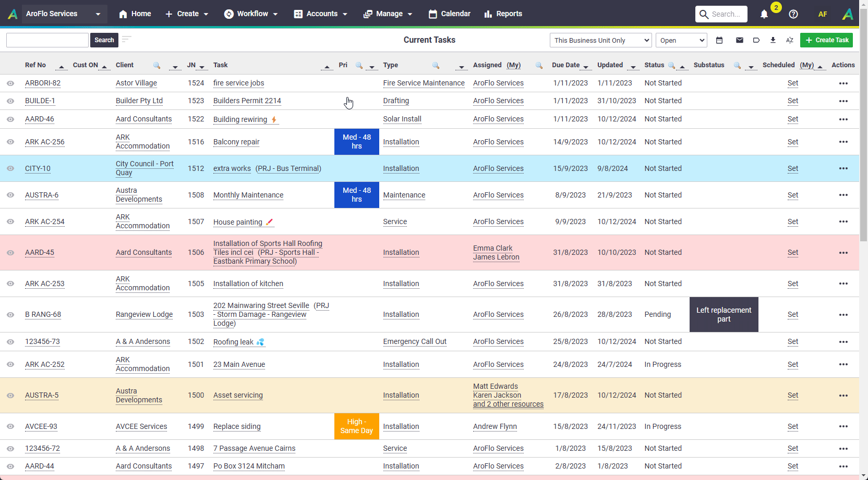The image size is (868, 480).
Task: Open This Business Unit Only dropdown
Action: [601, 40]
